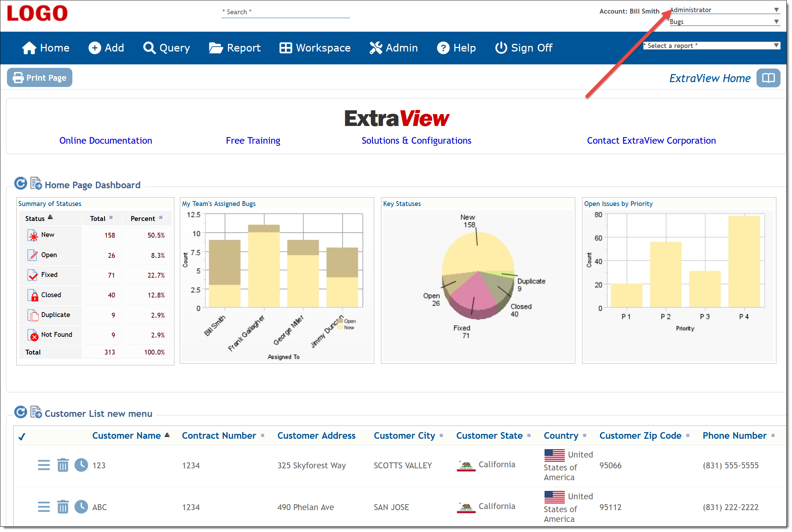Click the Customer Address column header

316,436
